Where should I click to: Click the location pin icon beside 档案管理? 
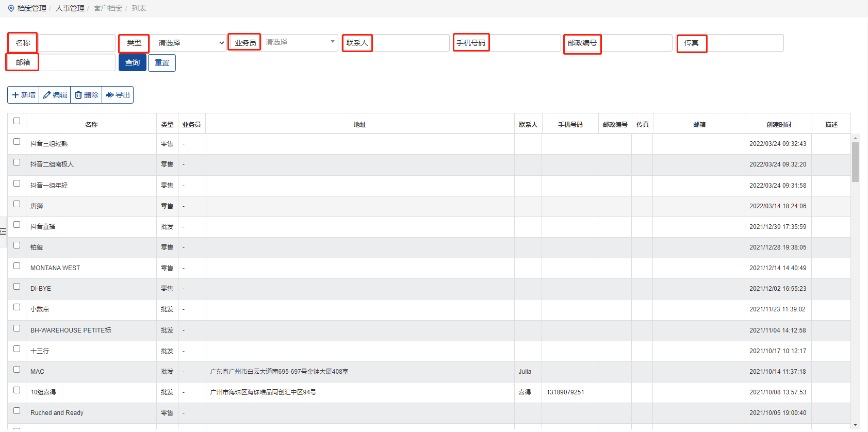click(11, 8)
